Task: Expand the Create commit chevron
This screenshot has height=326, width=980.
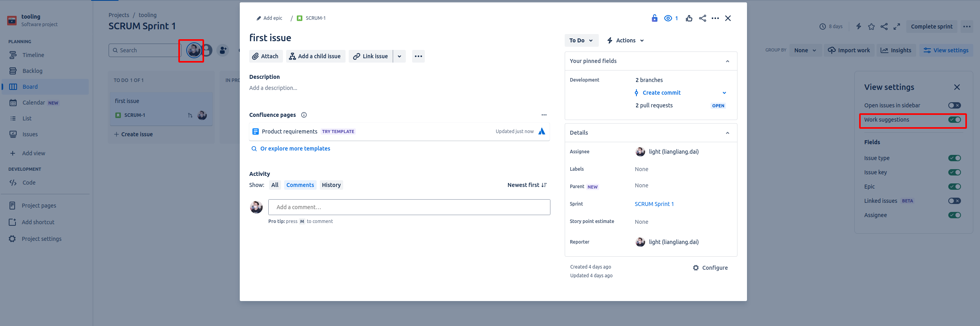Action: point(724,93)
